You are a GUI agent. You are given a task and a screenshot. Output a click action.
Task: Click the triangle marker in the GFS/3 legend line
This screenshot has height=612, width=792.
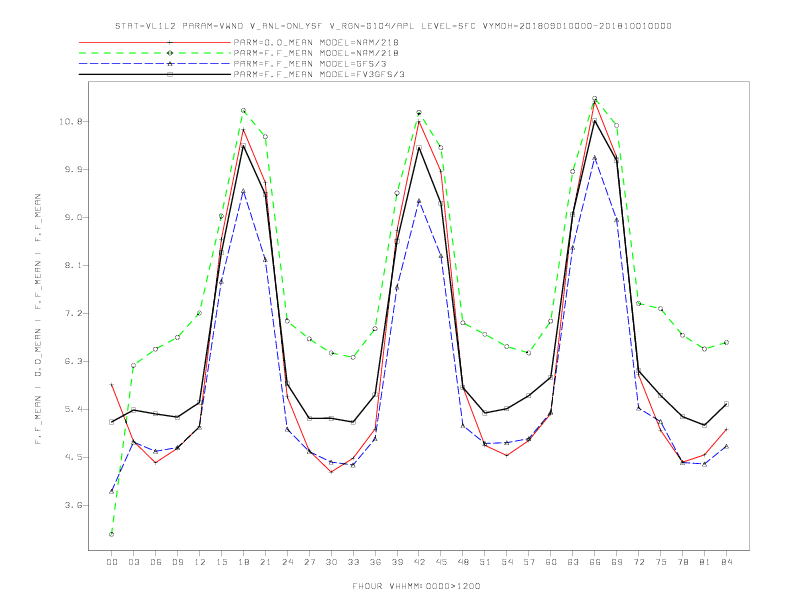[170, 64]
